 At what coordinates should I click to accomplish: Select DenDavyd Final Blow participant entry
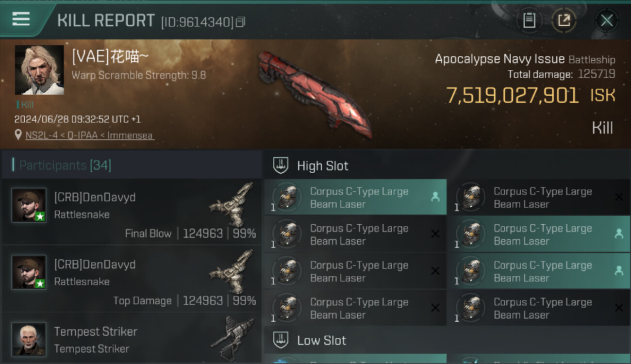132,212
